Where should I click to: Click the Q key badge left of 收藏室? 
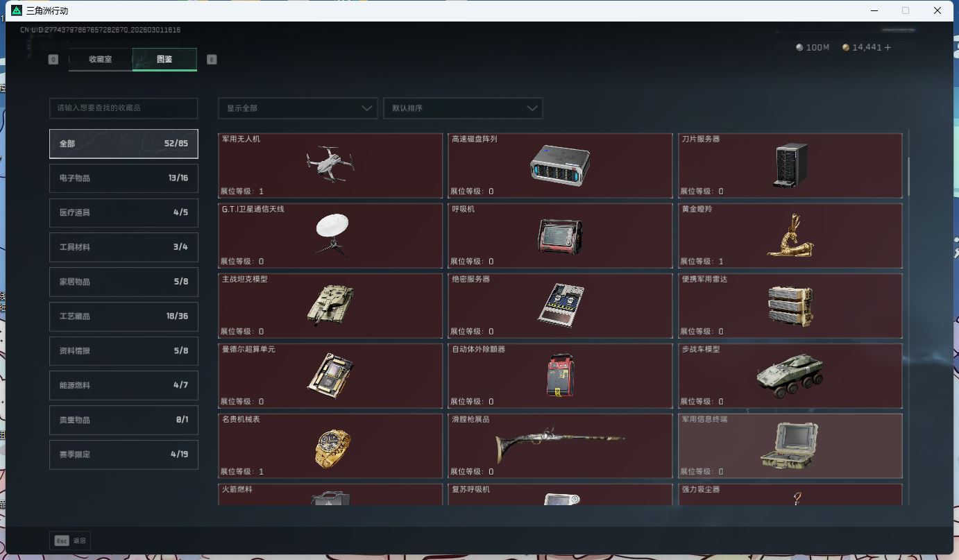click(53, 59)
